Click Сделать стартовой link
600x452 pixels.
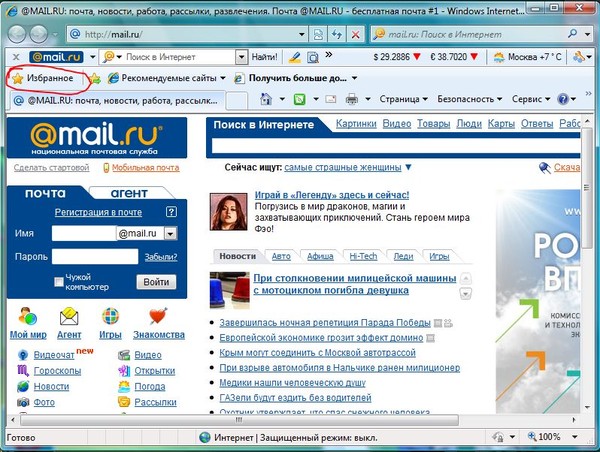tap(51, 168)
